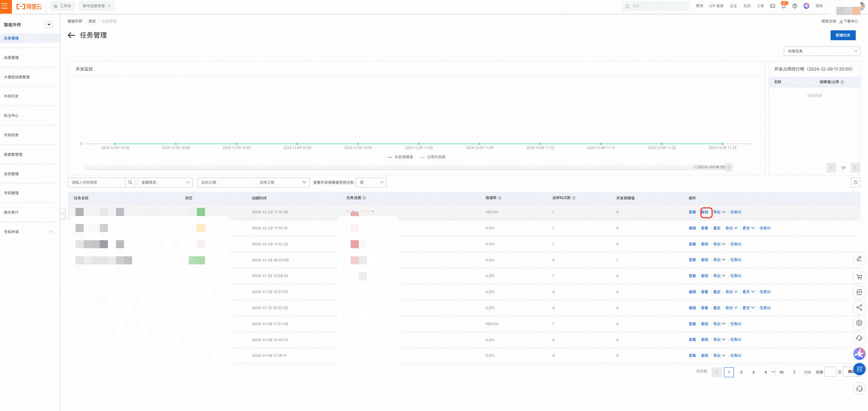The width and height of the screenshot is (868, 411).
Task: Open the blue floating apps grid icon
Action: pyautogui.click(x=859, y=369)
